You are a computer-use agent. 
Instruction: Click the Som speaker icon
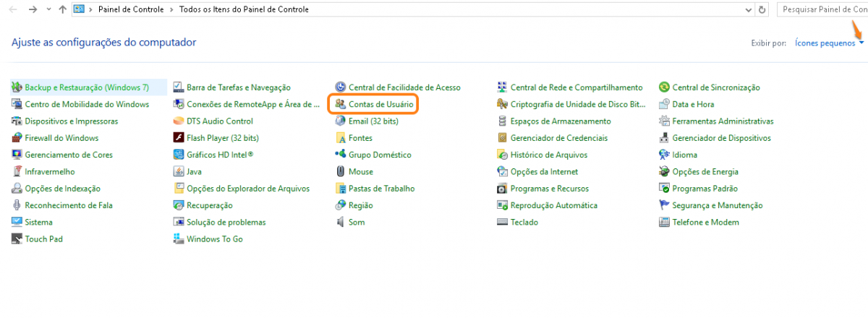pos(341,223)
